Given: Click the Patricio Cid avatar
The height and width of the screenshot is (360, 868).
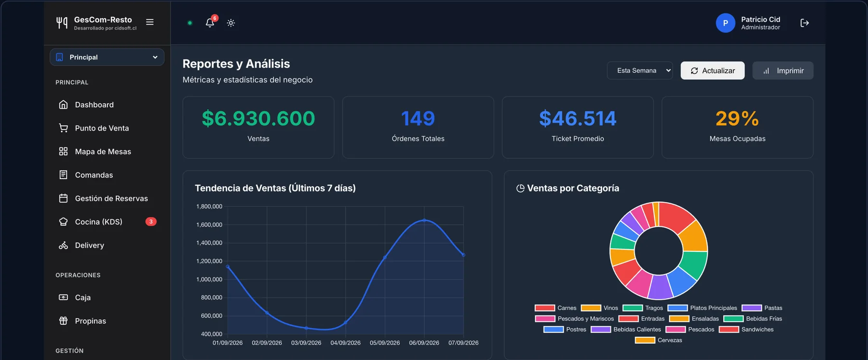Looking at the screenshot, I should [x=725, y=23].
